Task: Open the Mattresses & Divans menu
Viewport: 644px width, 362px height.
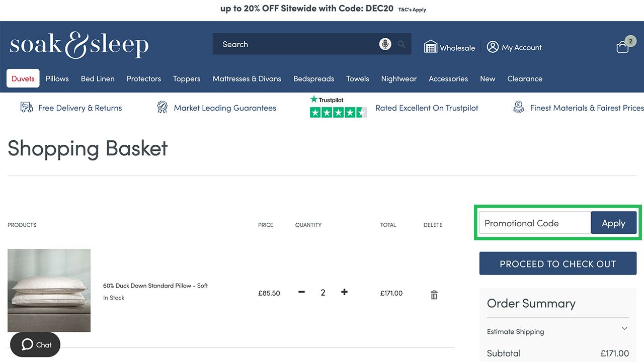Action: (247, 78)
